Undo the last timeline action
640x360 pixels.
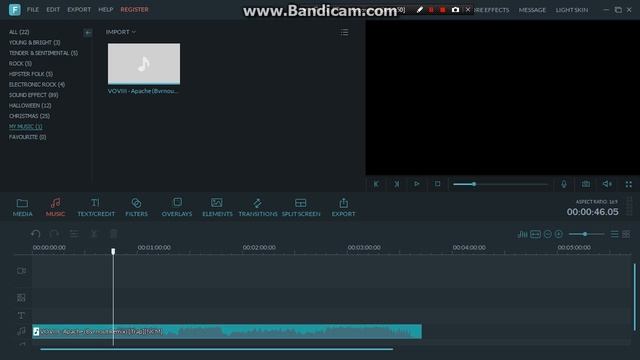(x=36, y=234)
